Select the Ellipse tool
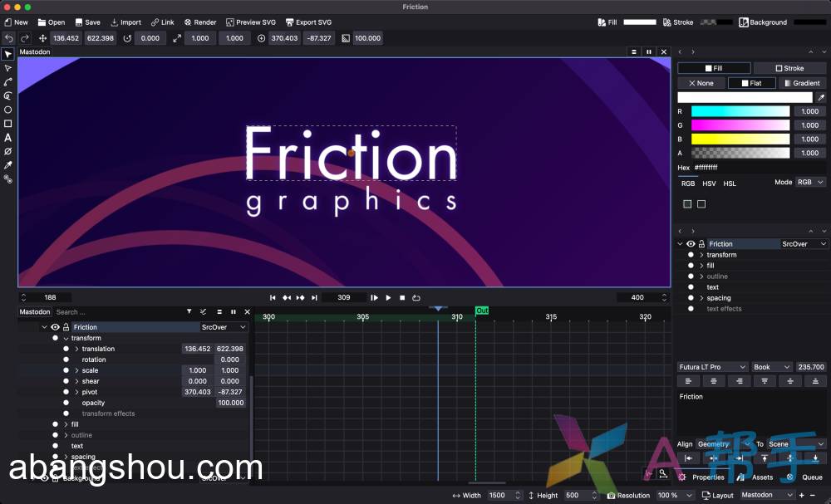 click(x=7, y=110)
